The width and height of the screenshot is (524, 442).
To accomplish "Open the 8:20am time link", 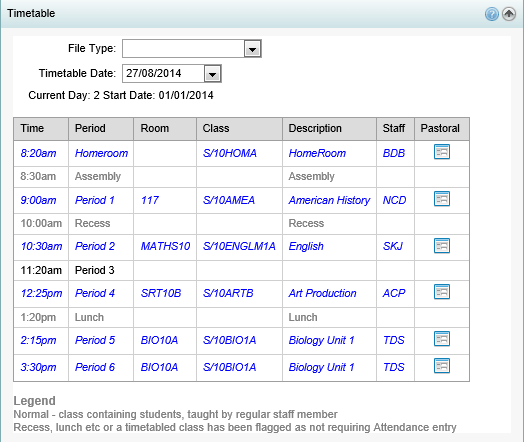I will pyautogui.click(x=38, y=153).
